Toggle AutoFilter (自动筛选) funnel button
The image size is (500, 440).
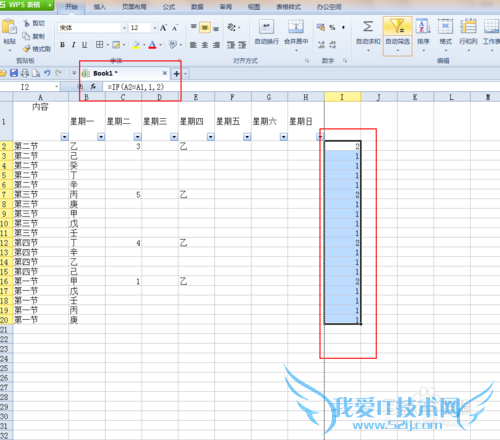click(397, 36)
